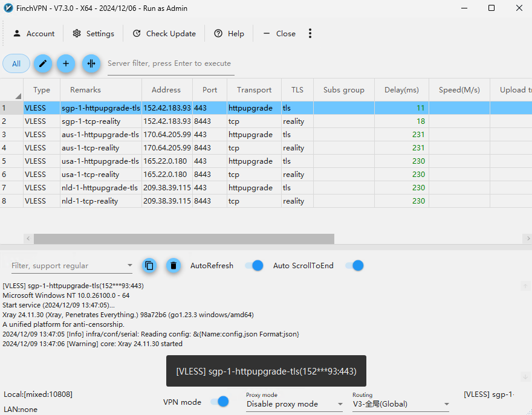Sort by the TLS column header
532x415 pixels.
coord(297,90)
